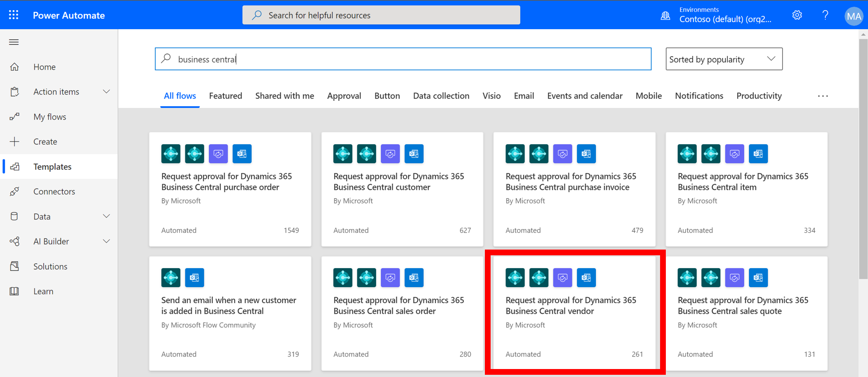Image resolution: width=868 pixels, height=377 pixels.
Task: Click the Solutions icon
Action: pyautogui.click(x=15, y=266)
